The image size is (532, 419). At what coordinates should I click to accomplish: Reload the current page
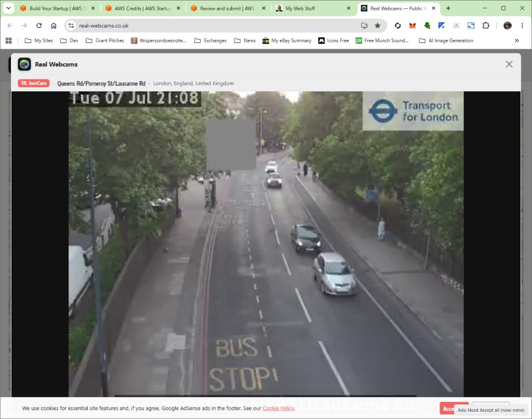39,25
